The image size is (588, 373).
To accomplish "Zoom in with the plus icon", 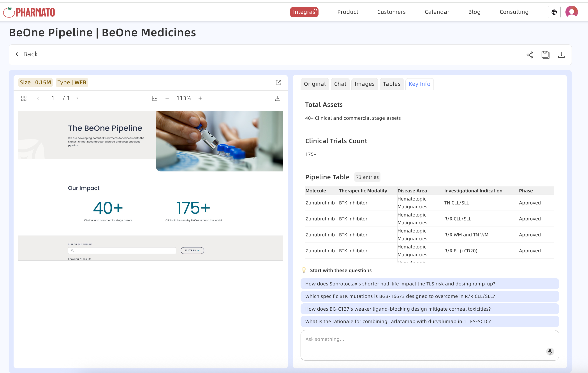I will pyautogui.click(x=200, y=98).
